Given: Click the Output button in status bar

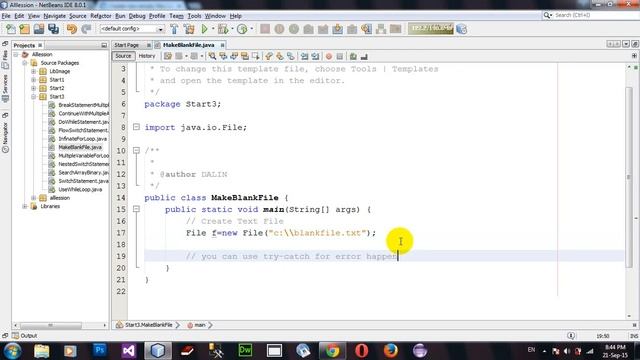Looking at the screenshot, I should click(24, 336).
